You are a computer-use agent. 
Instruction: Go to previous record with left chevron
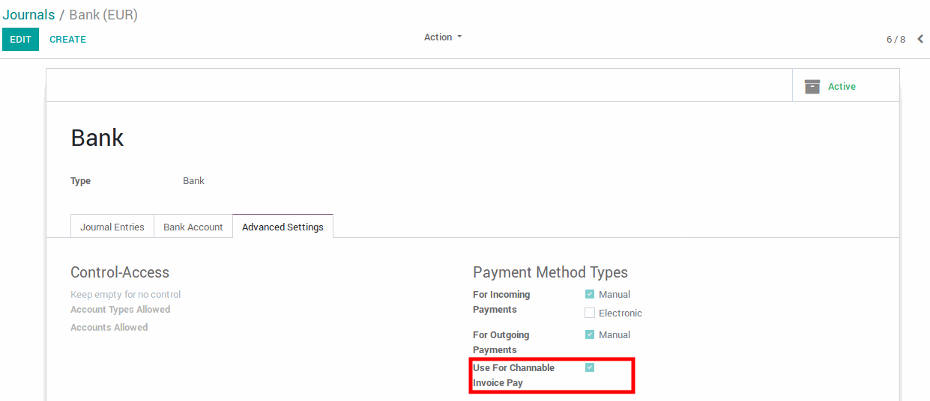921,39
